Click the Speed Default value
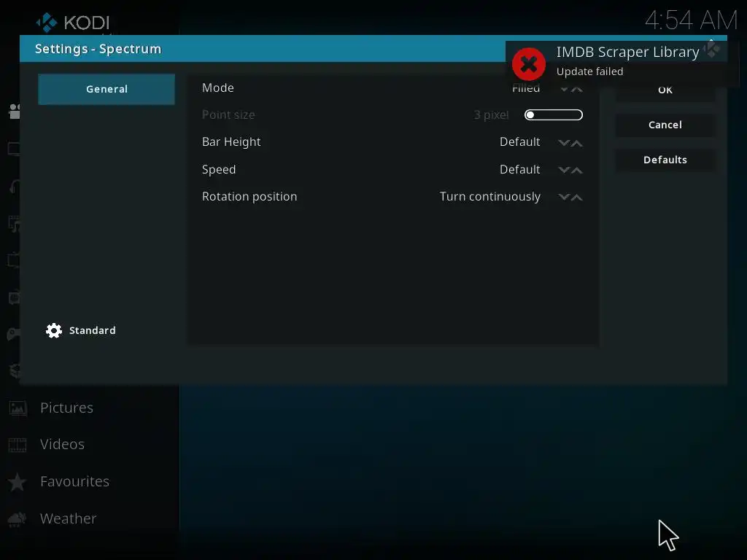 (519, 169)
